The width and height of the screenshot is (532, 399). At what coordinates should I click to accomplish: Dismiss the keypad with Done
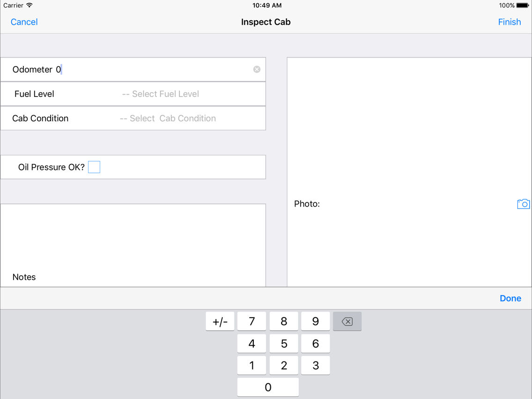tap(510, 298)
